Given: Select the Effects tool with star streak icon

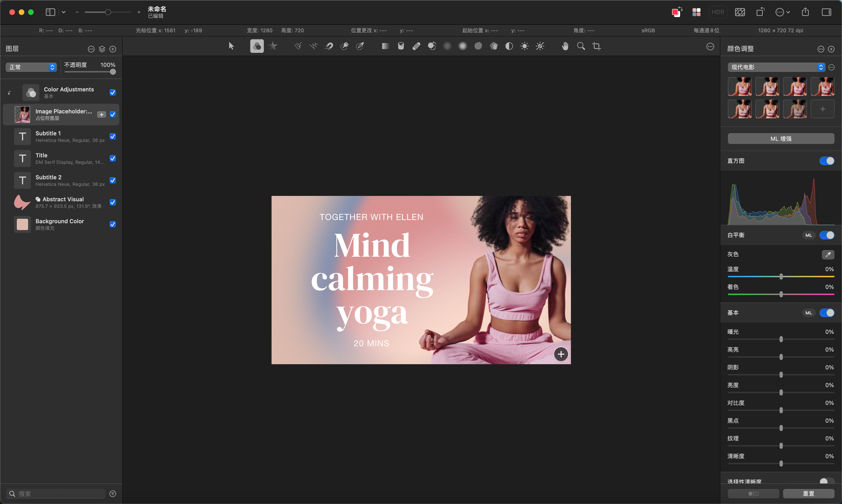Looking at the screenshot, I should pyautogui.click(x=273, y=46).
